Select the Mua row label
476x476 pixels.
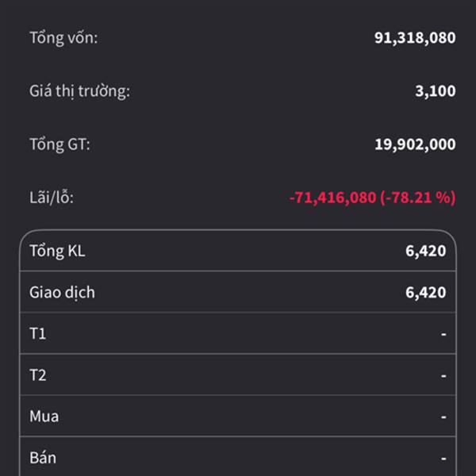click(x=44, y=416)
